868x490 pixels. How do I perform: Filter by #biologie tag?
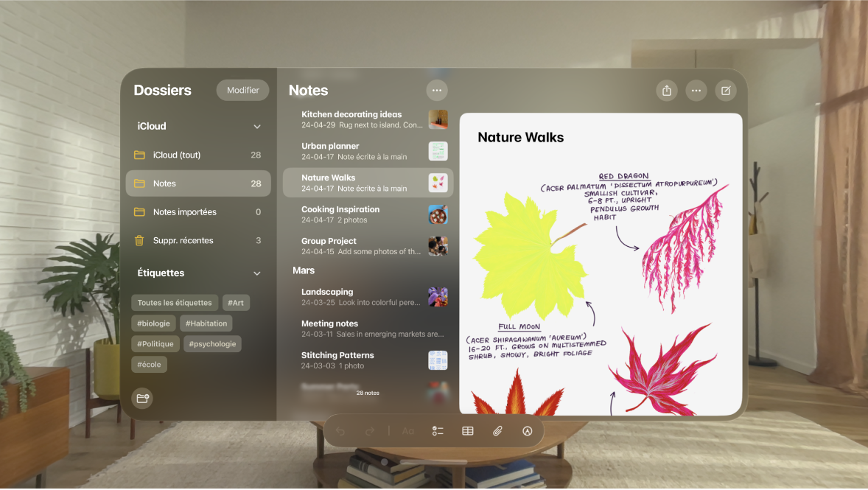point(153,323)
